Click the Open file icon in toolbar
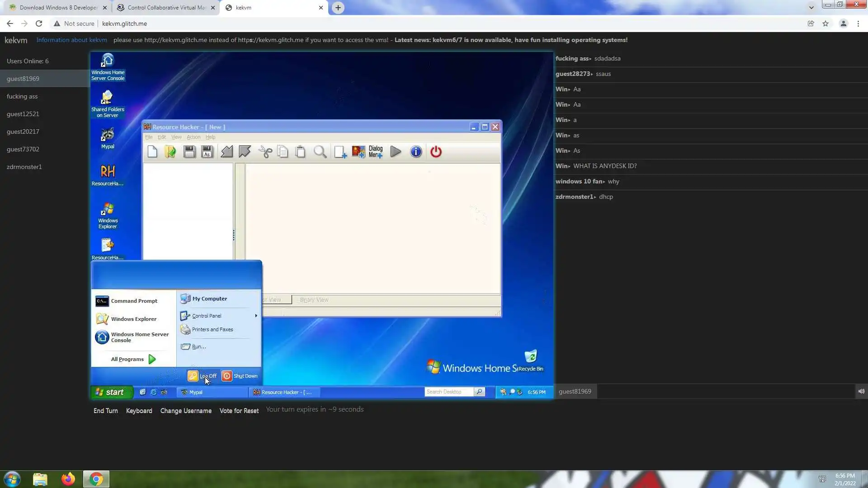 click(170, 152)
